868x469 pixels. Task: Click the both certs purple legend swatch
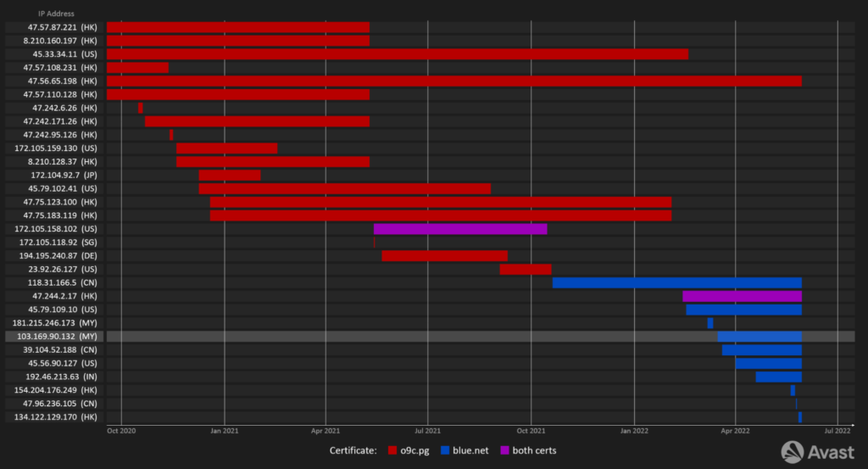tap(505, 450)
